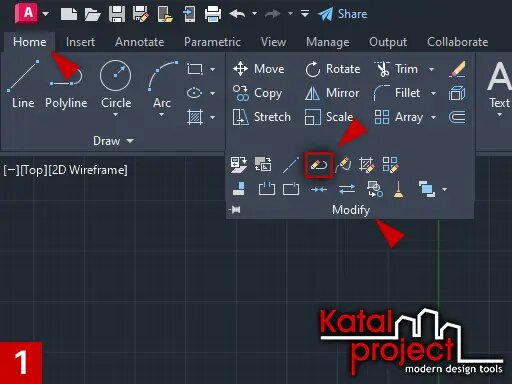Click the Lengthen tool icon

291,165
